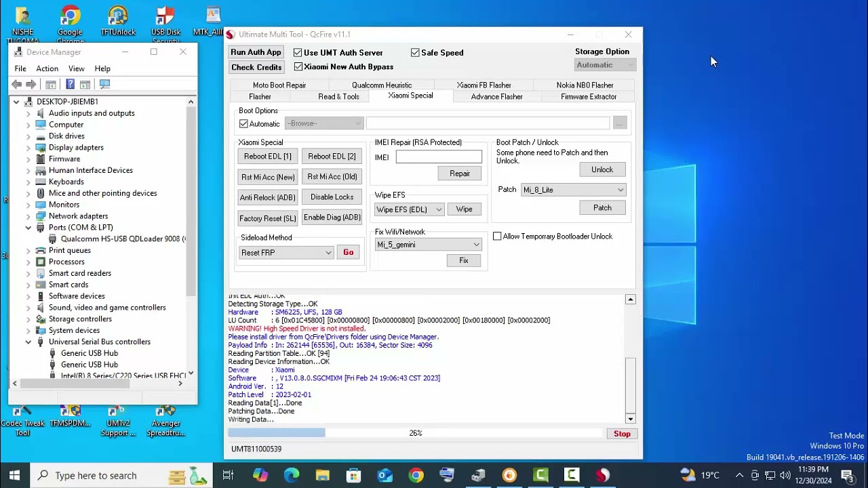
Task: Open Task View on the taskbar
Action: 228,475
